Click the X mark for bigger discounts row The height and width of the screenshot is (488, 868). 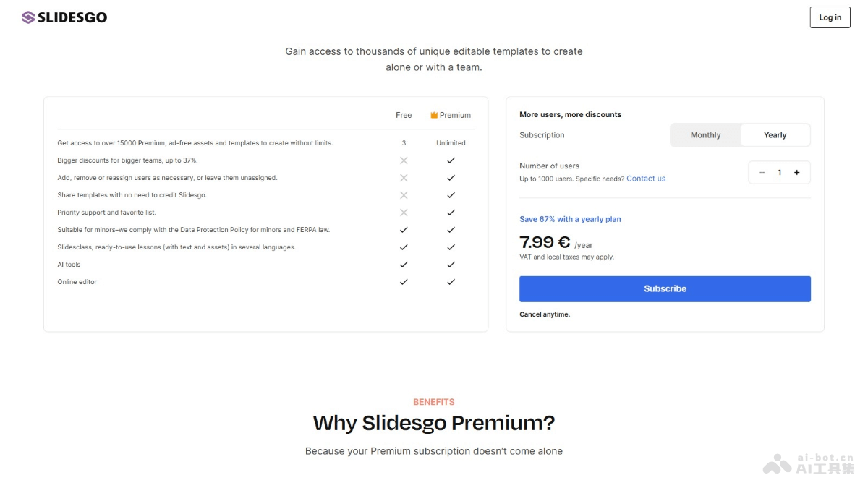click(404, 160)
